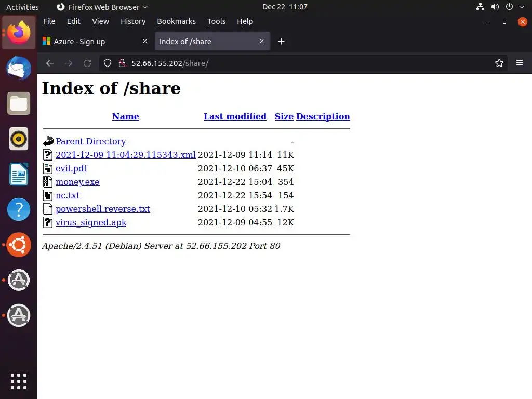
Task: Sort listing by Last modified column
Action: pos(235,116)
